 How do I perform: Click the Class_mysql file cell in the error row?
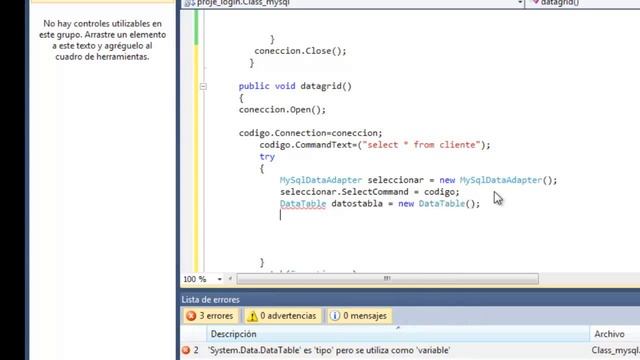tap(616, 350)
